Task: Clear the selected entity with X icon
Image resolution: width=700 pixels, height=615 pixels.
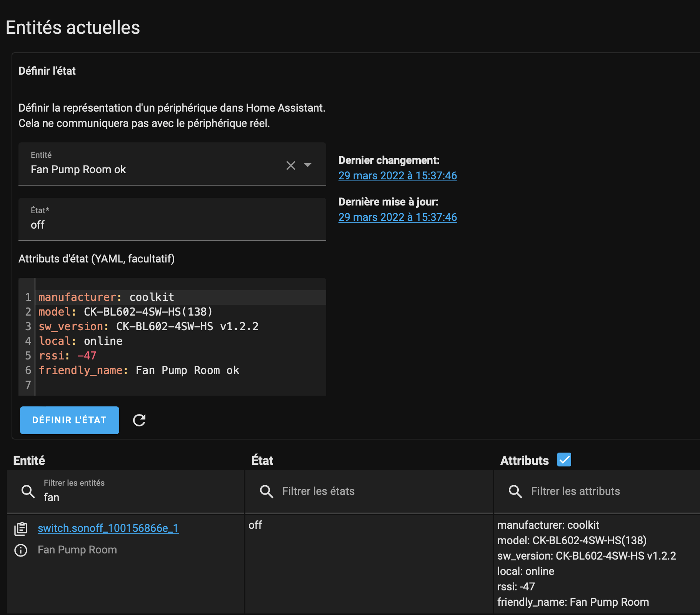Action: (291, 165)
